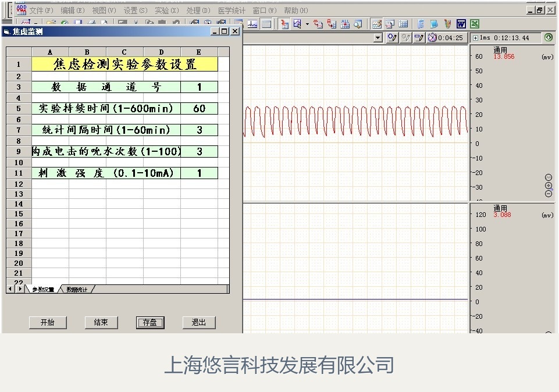This screenshot has height=392, width=559.
Task: Click the label 实验持续时间(1-600min)
Action: (106, 108)
